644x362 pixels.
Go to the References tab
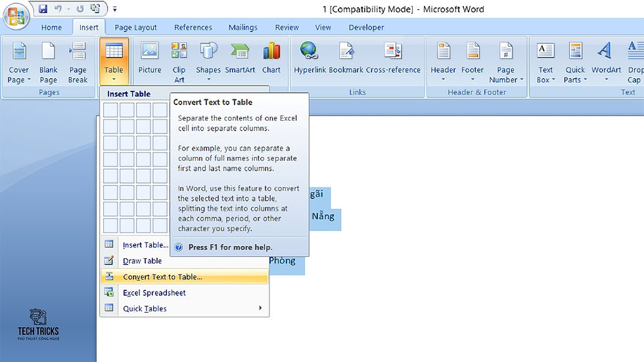pos(193,28)
